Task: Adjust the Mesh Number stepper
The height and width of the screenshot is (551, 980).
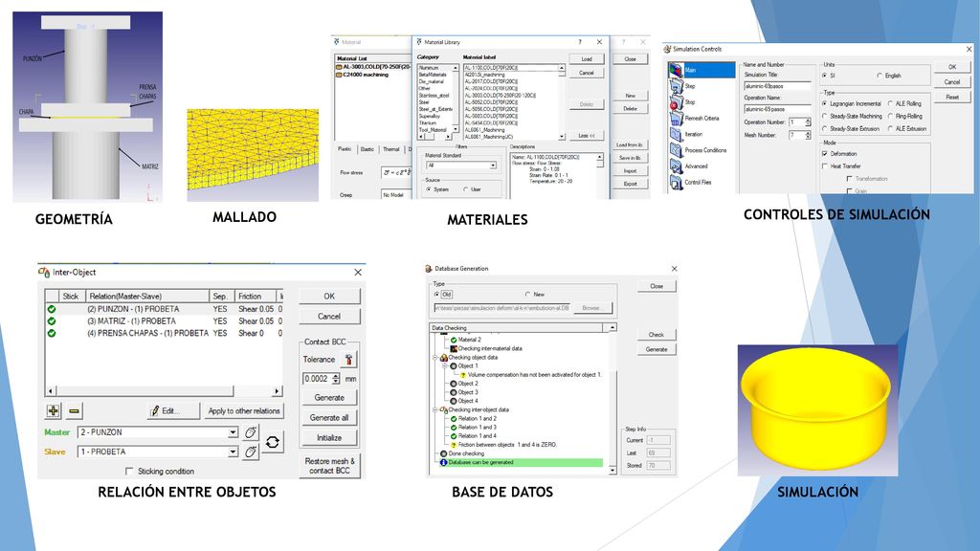Action: (x=808, y=135)
